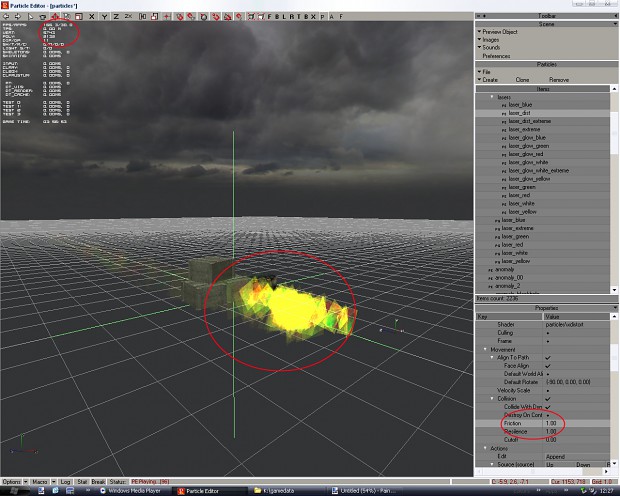The height and width of the screenshot is (496, 620).
Task: Open the Sounds dropdown menu
Action: coord(489,47)
